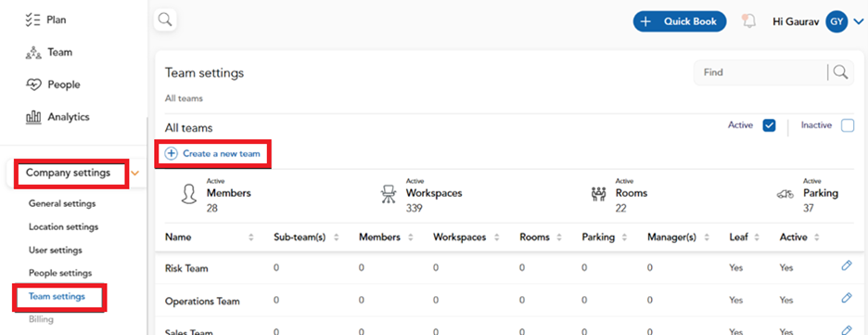Uncheck the Active teams checkbox
Screen dimensions: 868x335
[769, 125]
